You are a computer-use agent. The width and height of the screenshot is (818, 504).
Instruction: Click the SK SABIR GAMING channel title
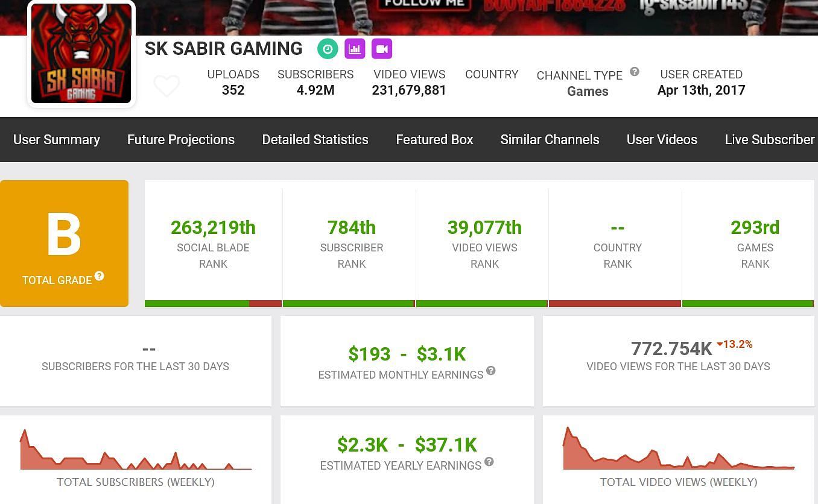click(x=224, y=49)
